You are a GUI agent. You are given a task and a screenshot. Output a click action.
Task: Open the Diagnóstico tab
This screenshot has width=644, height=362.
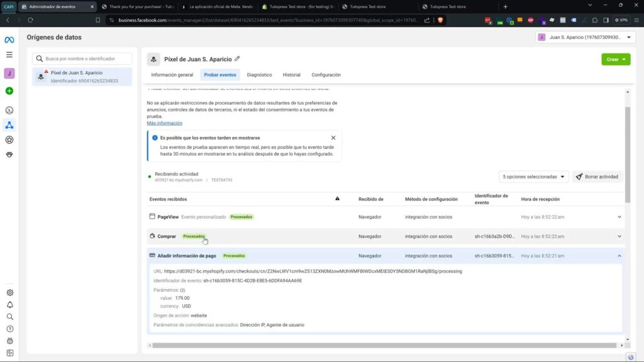[259, 75]
